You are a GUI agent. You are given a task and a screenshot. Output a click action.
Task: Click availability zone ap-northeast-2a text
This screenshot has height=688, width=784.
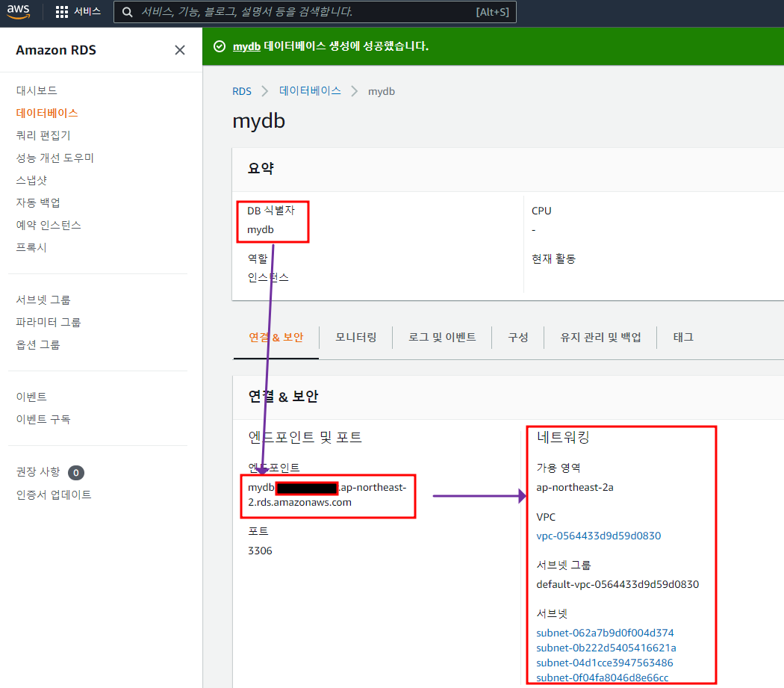tap(574, 487)
